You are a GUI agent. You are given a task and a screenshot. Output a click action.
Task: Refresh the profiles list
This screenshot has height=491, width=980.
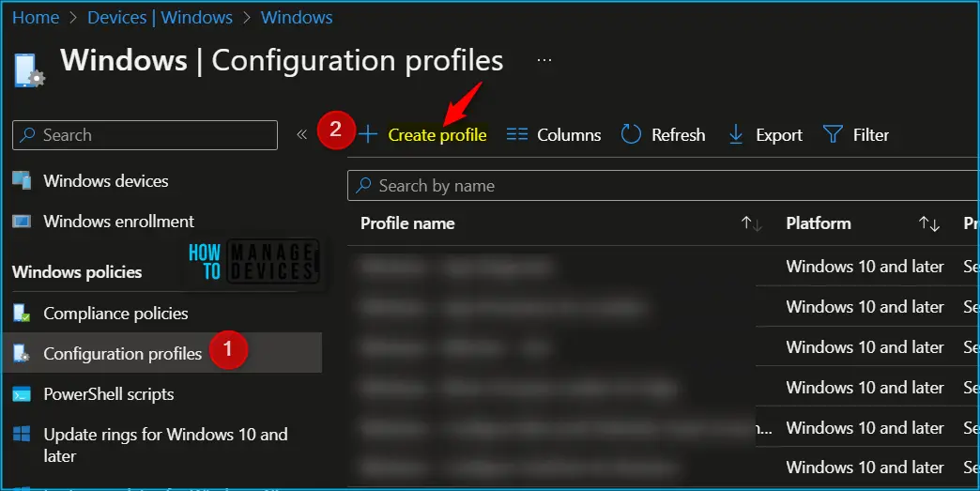pyautogui.click(x=678, y=135)
